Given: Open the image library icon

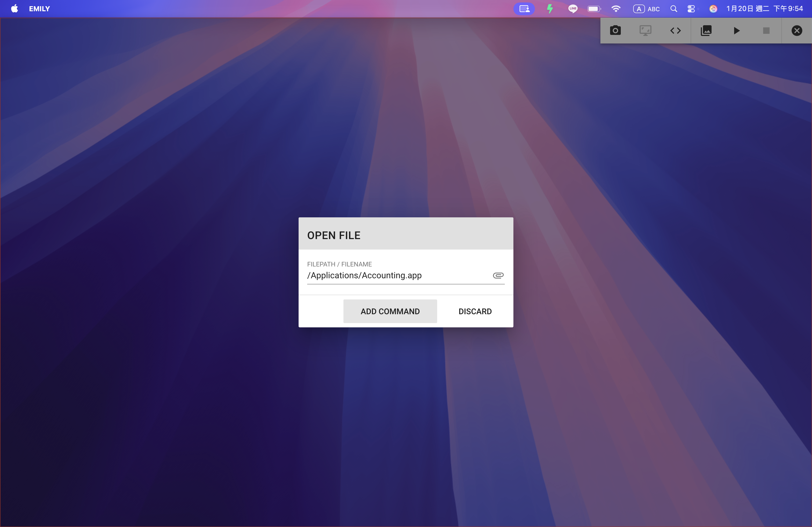Looking at the screenshot, I should click(706, 31).
